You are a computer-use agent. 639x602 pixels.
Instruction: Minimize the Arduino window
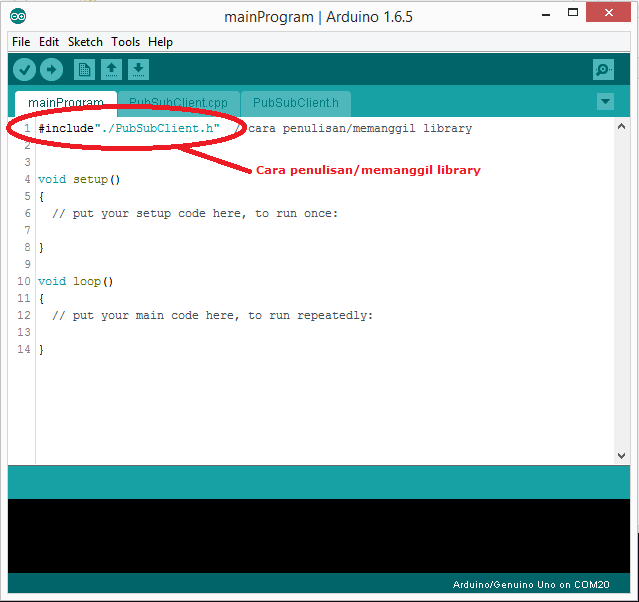click(x=546, y=15)
